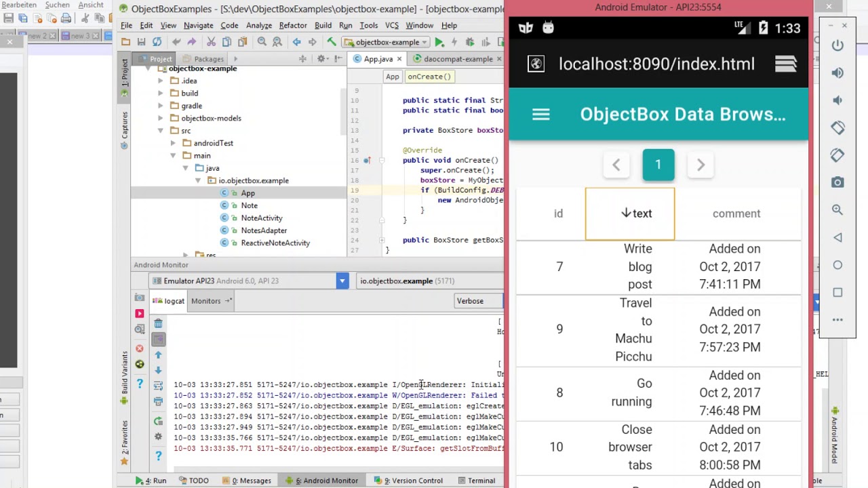Click the logcat print icon
The width and height of the screenshot is (868, 488).
[x=158, y=401]
